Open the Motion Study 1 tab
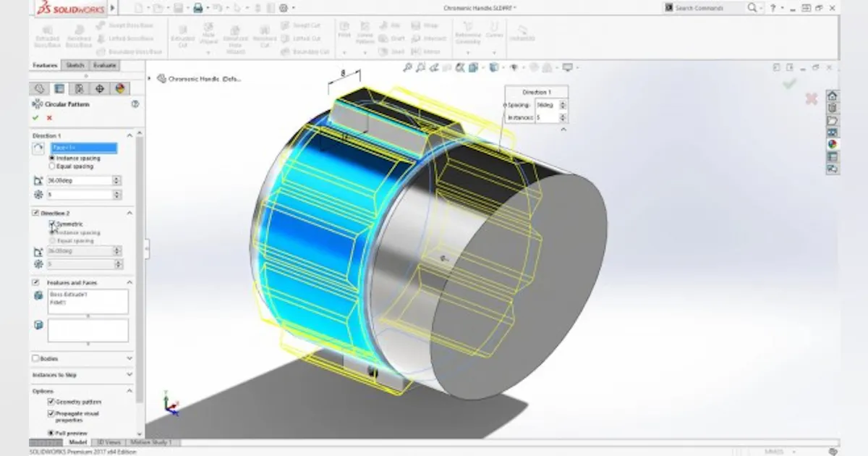Viewport: 868px width, 456px height. click(x=153, y=442)
